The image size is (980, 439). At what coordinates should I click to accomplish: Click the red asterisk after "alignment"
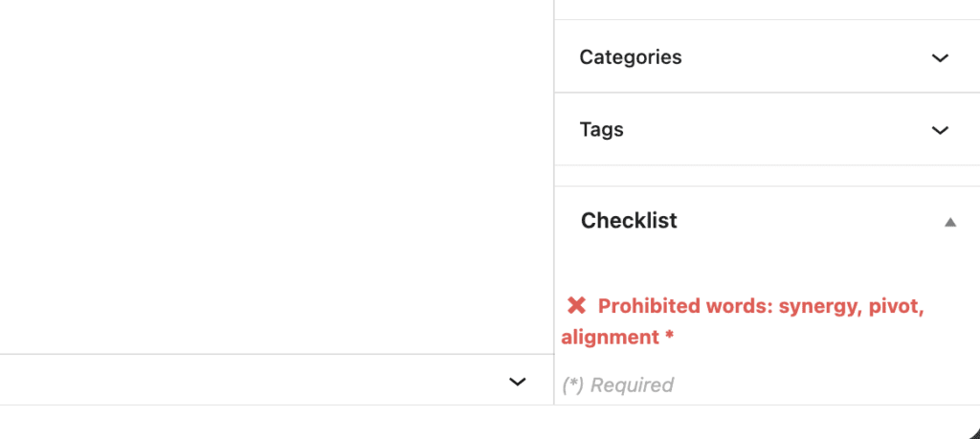point(668,338)
